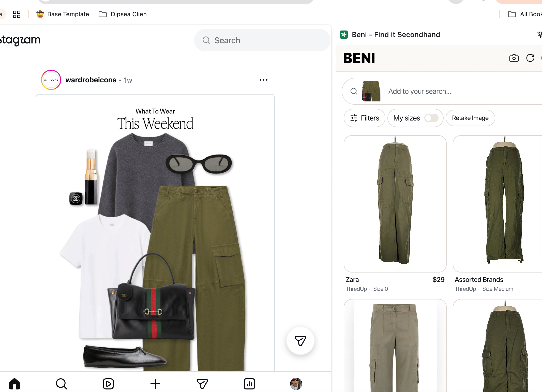This screenshot has height=392, width=542.
Task: Open wardrobeicons profile link
Action: coord(91,80)
